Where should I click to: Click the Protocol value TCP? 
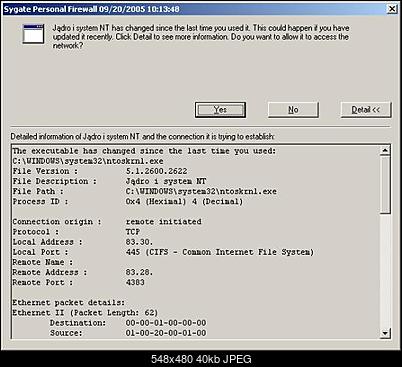point(133,232)
